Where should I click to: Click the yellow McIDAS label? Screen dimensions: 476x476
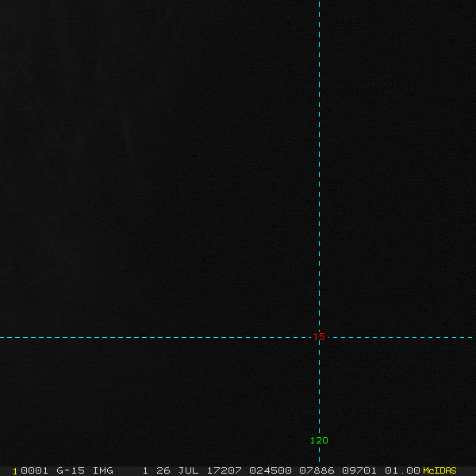tap(440, 470)
